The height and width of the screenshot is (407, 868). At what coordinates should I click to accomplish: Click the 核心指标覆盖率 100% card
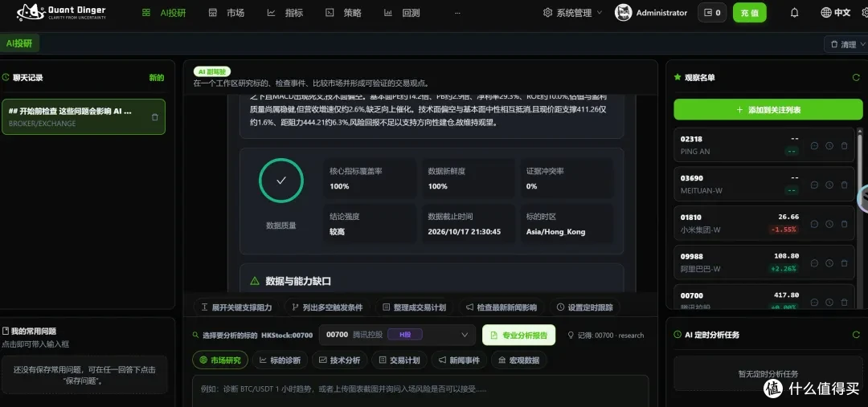(370, 178)
